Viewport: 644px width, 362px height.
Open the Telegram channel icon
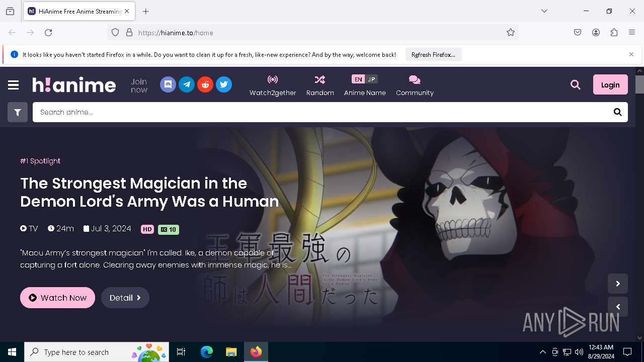(x=187, y=84)
